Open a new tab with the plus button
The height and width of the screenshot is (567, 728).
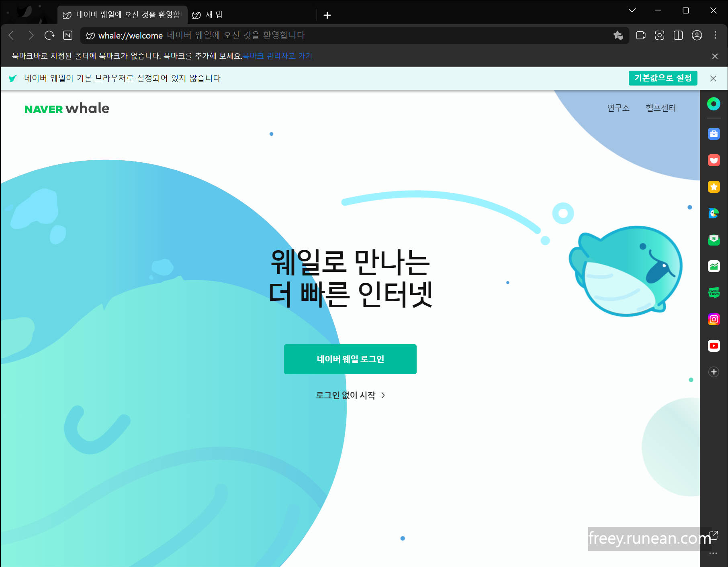pos(327,15)
